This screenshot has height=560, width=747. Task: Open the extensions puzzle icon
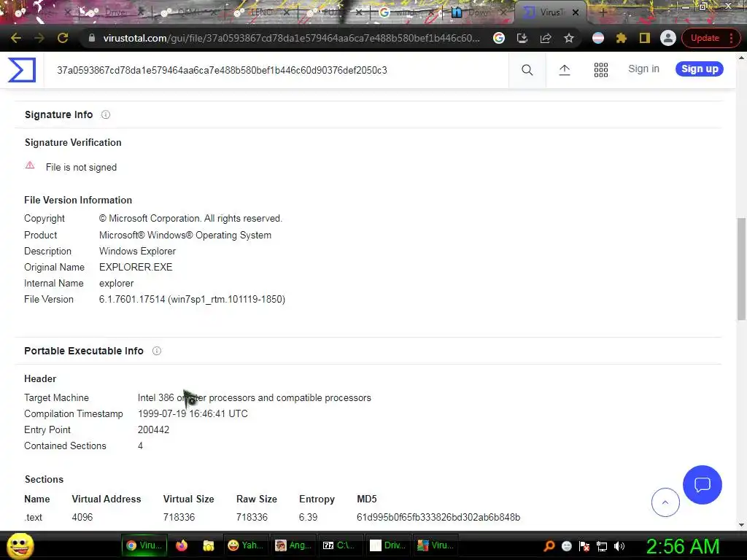pos(622,38)
